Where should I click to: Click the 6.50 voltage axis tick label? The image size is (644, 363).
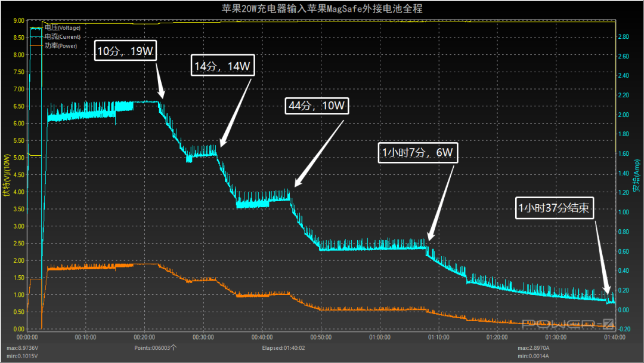coord(19,106)
